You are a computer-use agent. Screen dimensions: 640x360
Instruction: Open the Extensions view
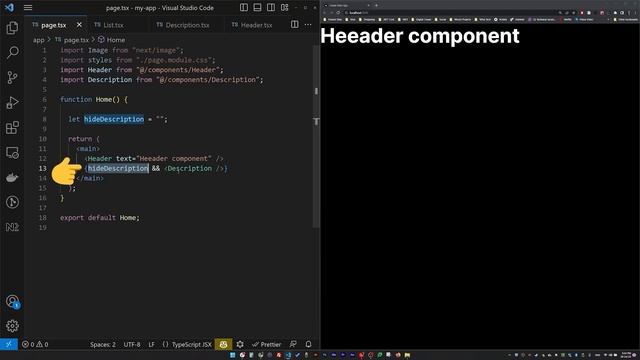[12, 127]
